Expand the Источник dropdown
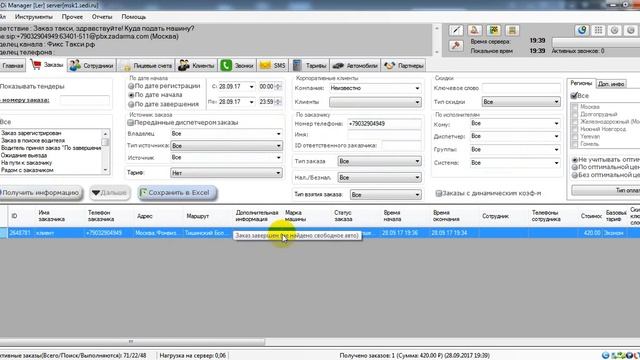Image resolution: width=640 pixels, height=360 pixels. coord(278,158)
